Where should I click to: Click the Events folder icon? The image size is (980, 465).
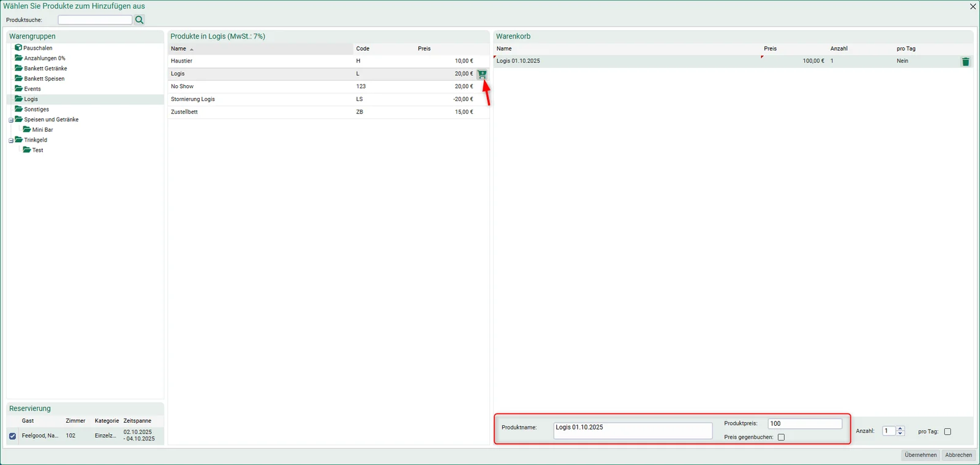tap(18, 89)
